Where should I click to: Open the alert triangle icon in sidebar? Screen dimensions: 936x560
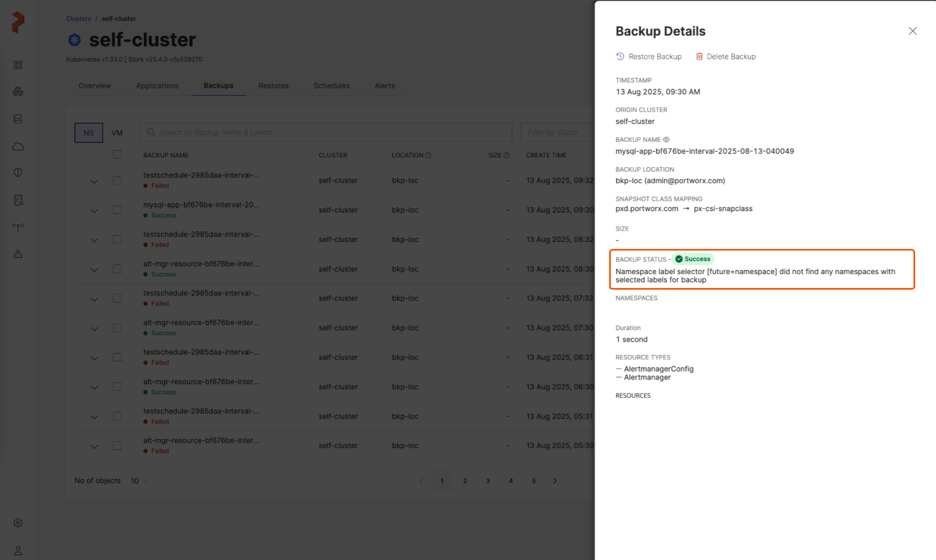click(x=18, y=254)
